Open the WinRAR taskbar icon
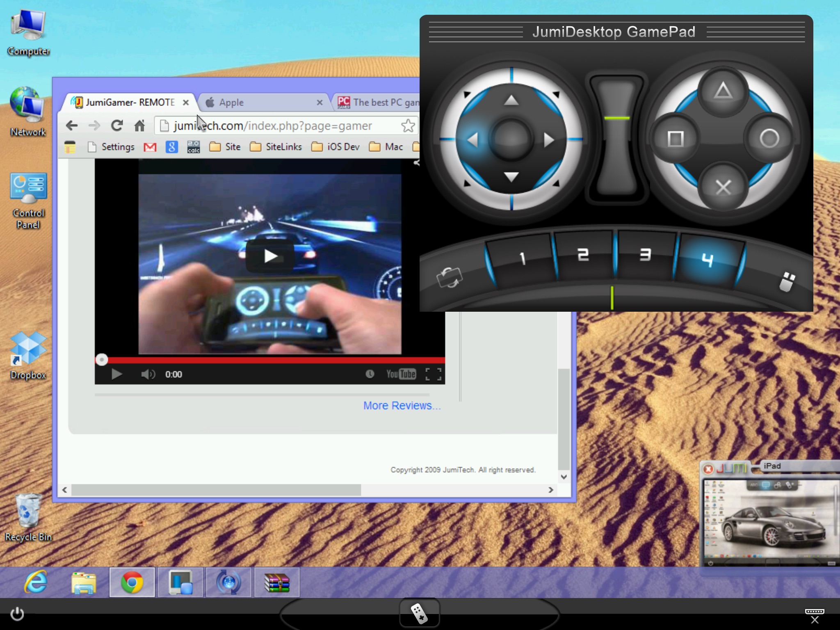 [277, 582]
